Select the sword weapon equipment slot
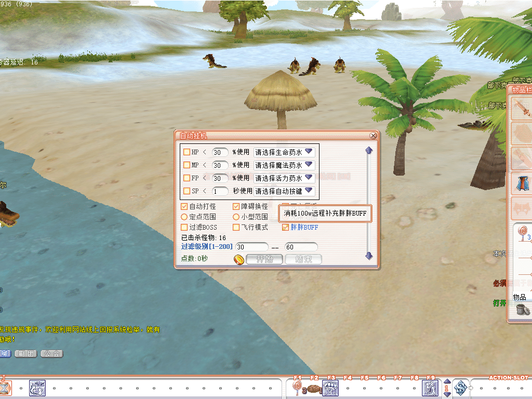532x399 pixels. (522, 109)
